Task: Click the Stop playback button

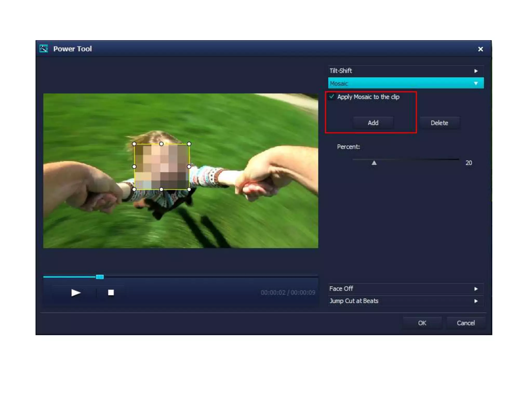Action: (x=111, y=293)
